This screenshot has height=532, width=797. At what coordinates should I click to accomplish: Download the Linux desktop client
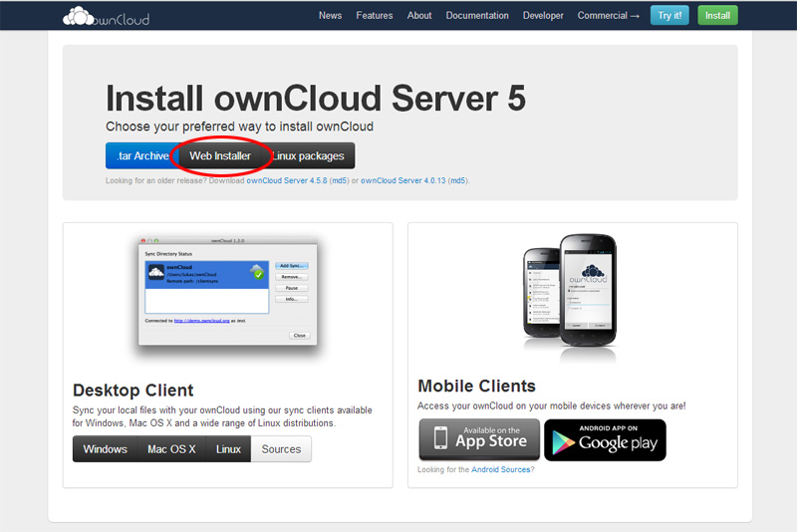(x=228, y=449)
